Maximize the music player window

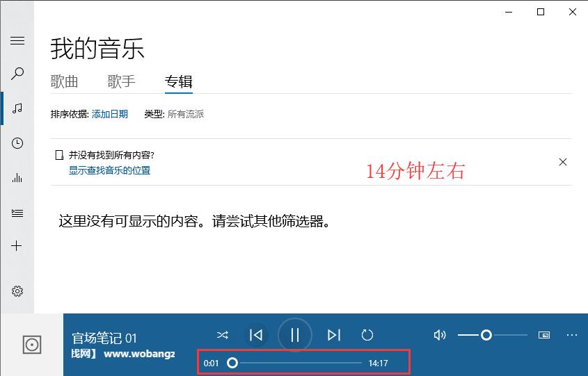click(541, 12)
